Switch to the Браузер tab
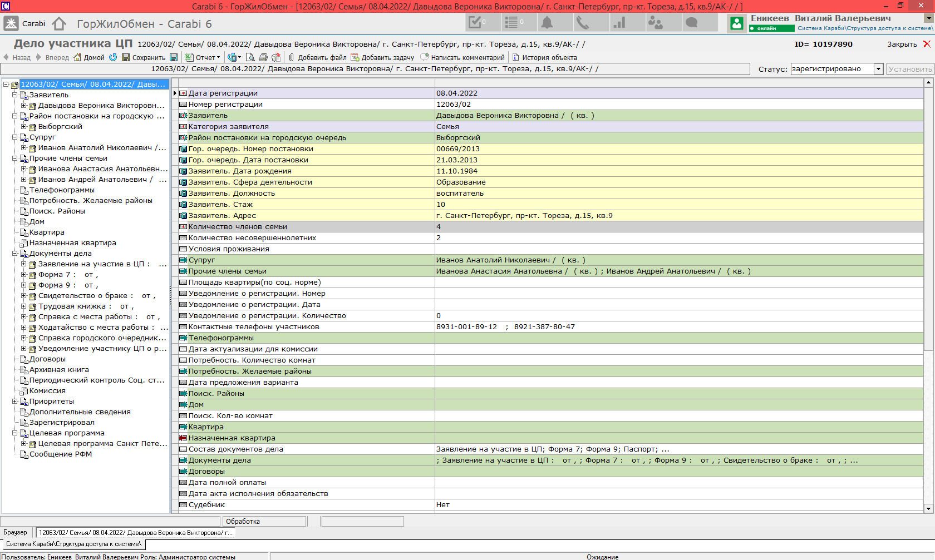 tap(15, 533)
